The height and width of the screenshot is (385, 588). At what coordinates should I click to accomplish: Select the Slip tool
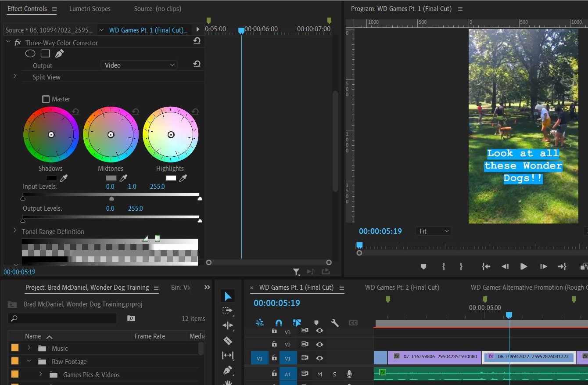coord(227,355)
